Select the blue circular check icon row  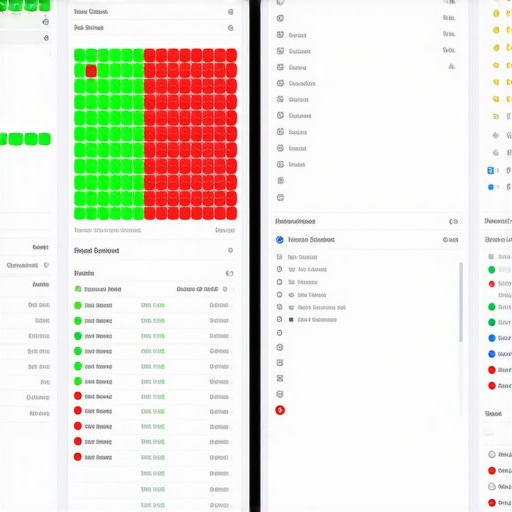click(x=367, y=240)
